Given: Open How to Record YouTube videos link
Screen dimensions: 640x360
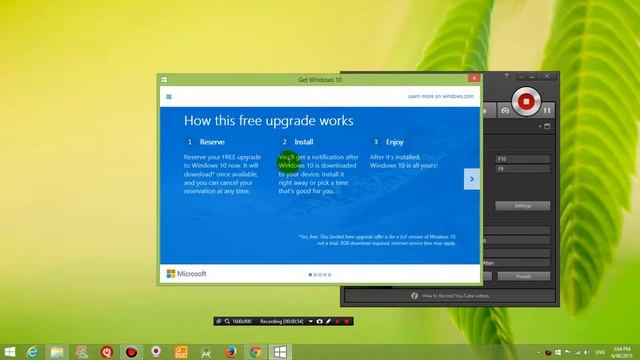Looking at the screenshot, I should [455, 296].
